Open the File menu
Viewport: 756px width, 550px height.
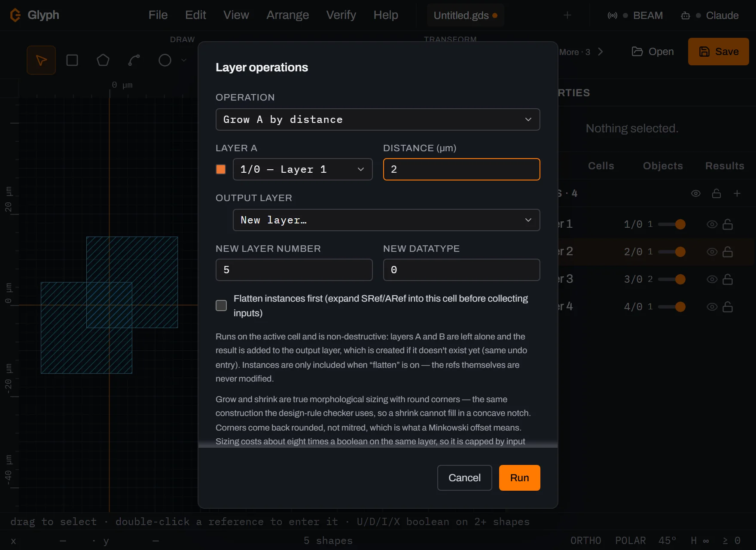coord(158,15)
